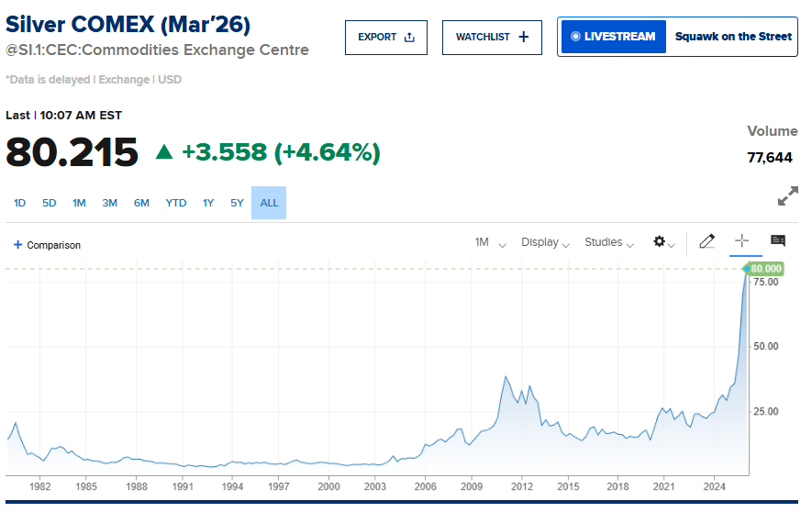
Task: Click the 50.00 price axis label
Action: [x=765, y=346]
